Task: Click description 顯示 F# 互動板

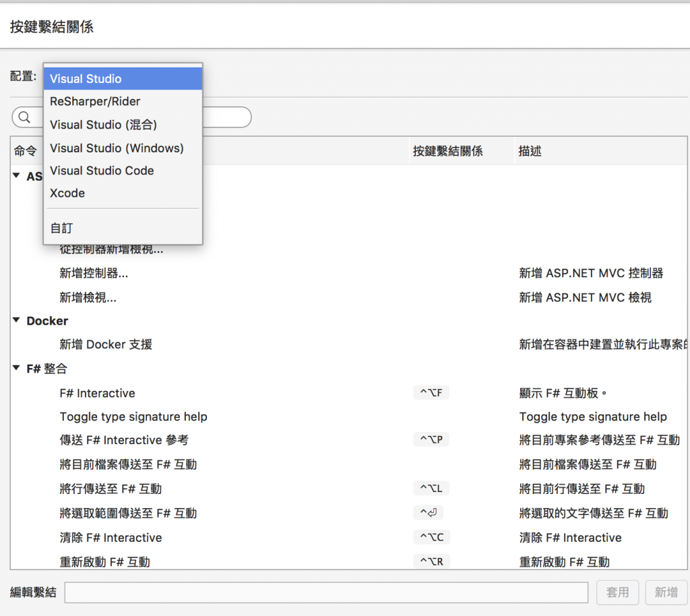Action: click(563, 393)
